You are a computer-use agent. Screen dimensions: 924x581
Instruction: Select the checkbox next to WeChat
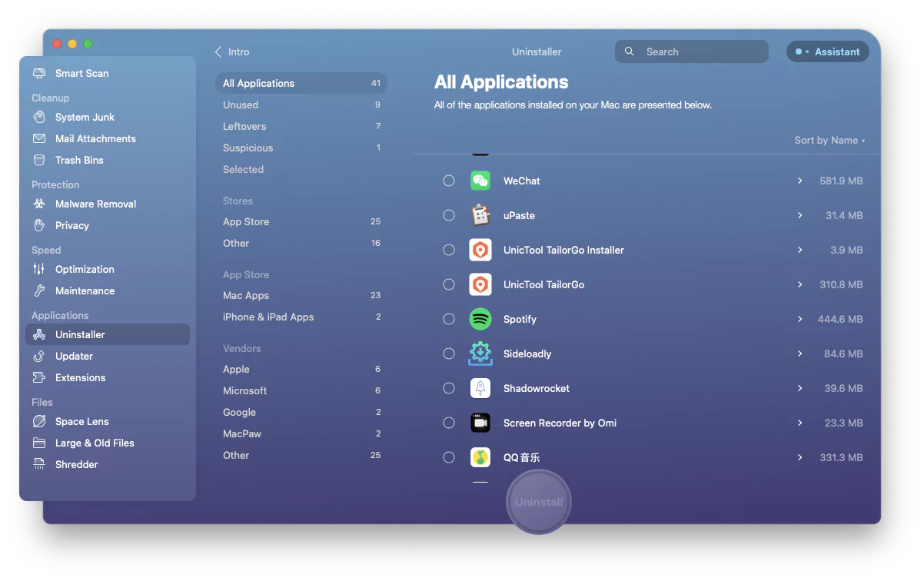449,181
